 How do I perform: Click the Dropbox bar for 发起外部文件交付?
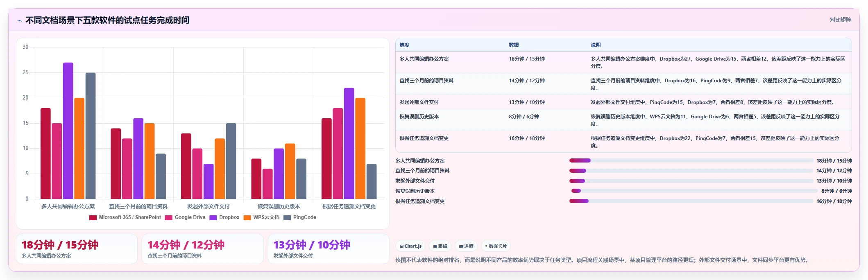point(209,181)
